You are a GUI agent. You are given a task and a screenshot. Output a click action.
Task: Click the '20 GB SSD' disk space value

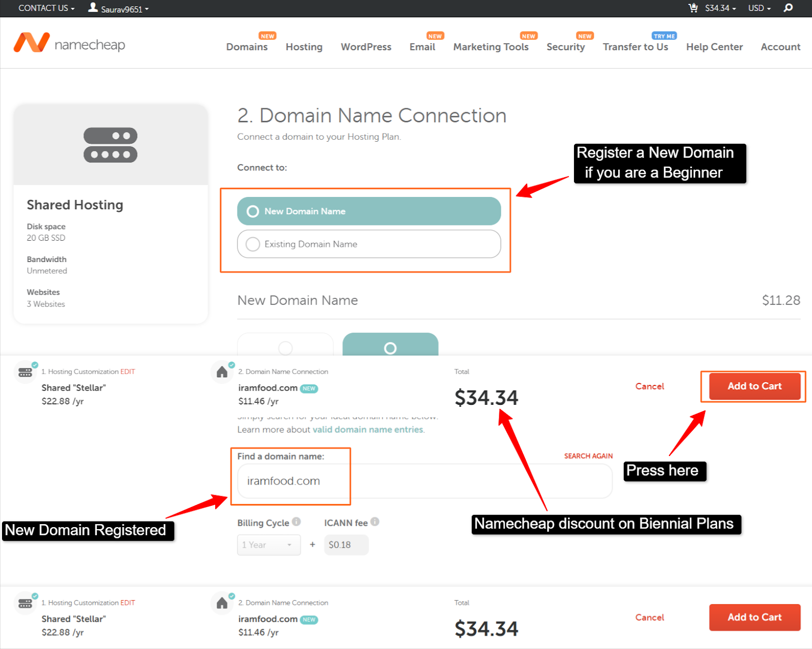pos(46,238)
